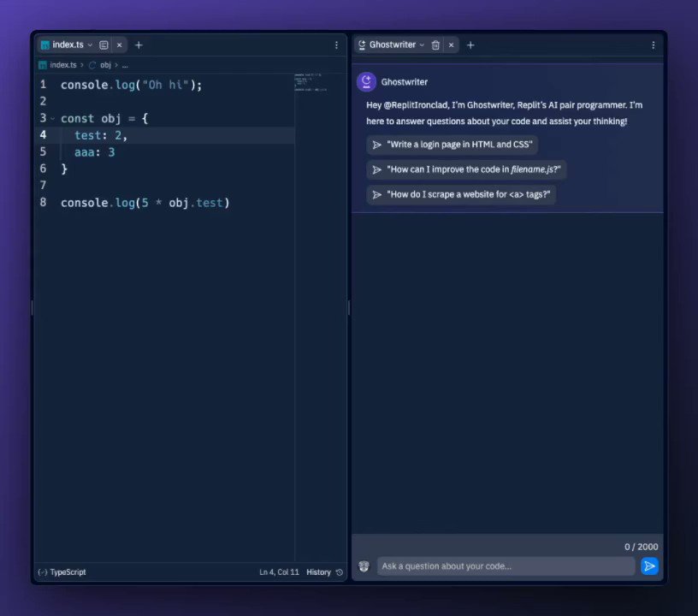Click the Ghostwriter avatar icon
698x616 pixels.
coord(366,82)
